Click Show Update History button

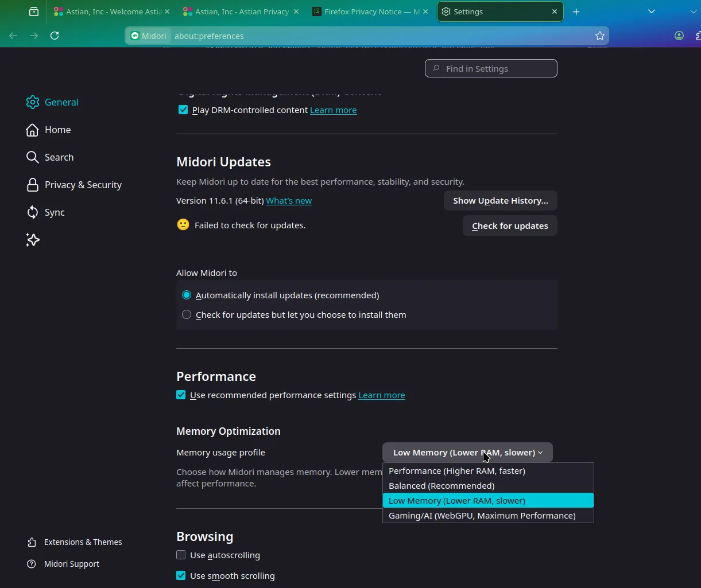tap(501, 201)
